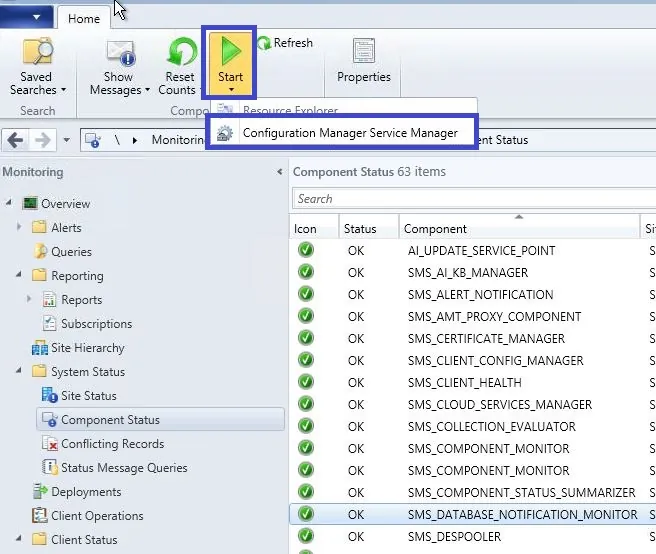
Task: Click the Deployments arrow icon
Action: click(40, 491)
